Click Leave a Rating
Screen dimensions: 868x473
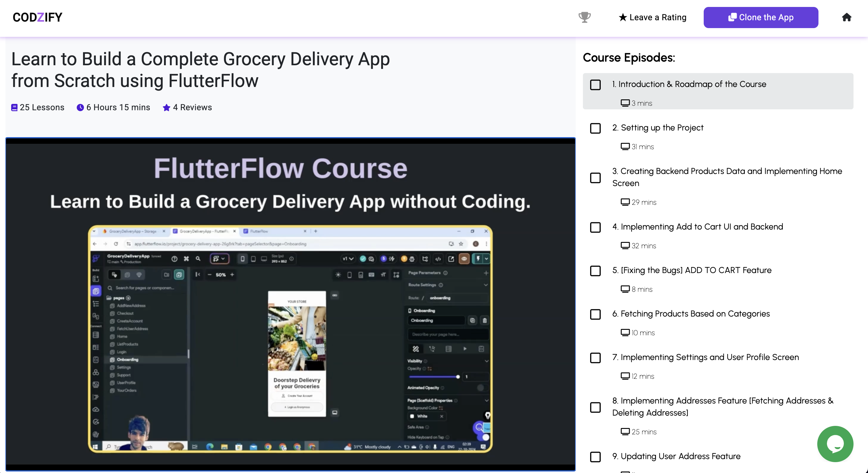652,17
